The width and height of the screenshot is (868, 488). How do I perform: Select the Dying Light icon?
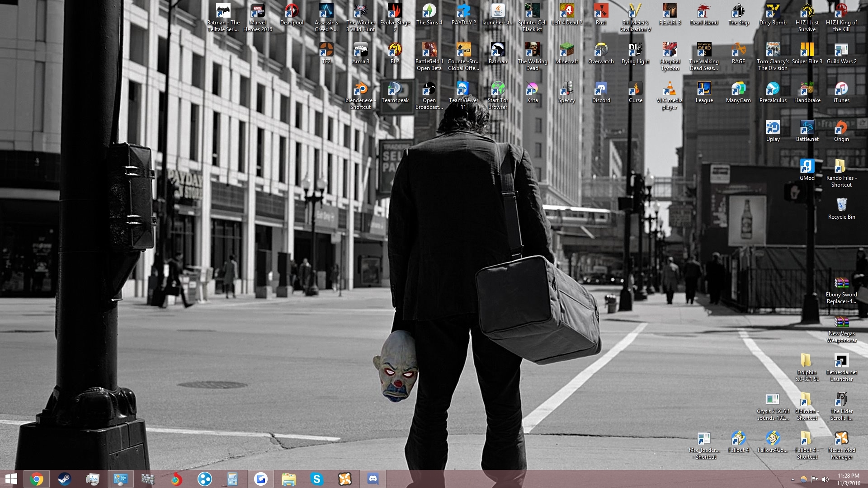[635, 54]
